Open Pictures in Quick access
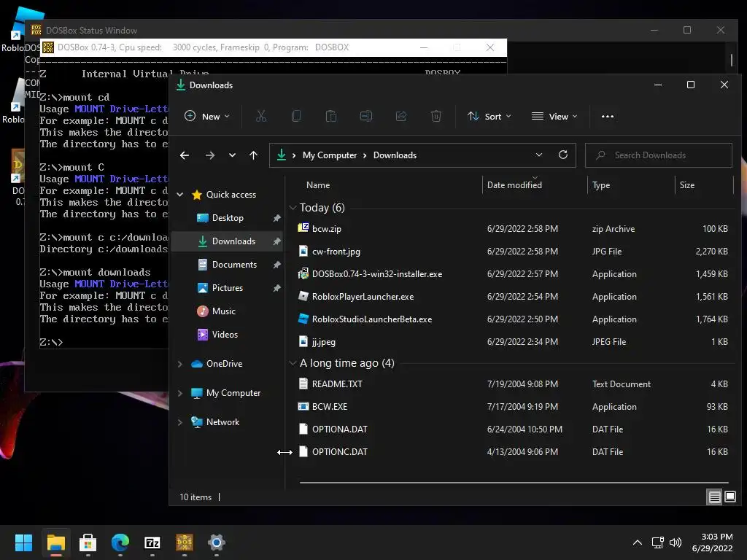Image resolution: width=747 pixels, height=560 pixels. [228, 287]
